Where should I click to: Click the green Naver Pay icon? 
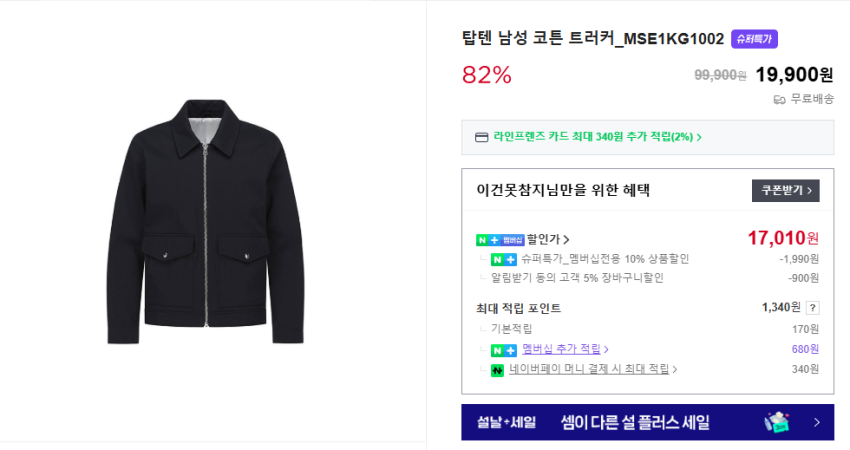tap(497, 370)
